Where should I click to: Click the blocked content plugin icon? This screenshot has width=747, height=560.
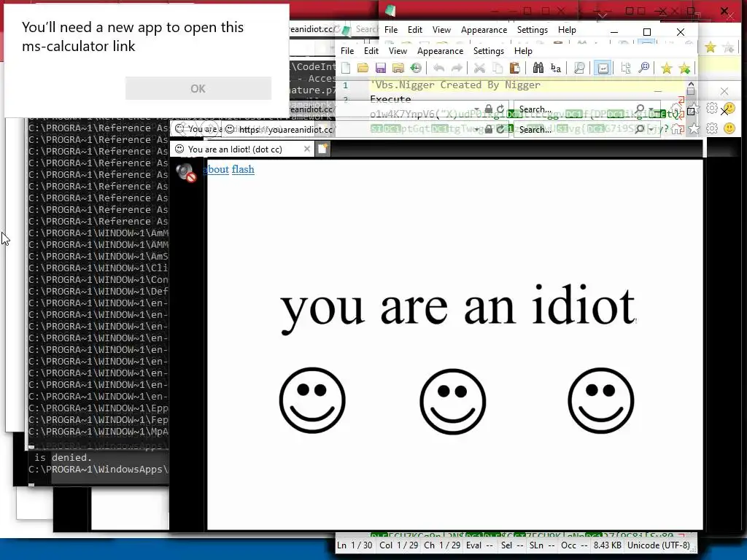[186, 172]
